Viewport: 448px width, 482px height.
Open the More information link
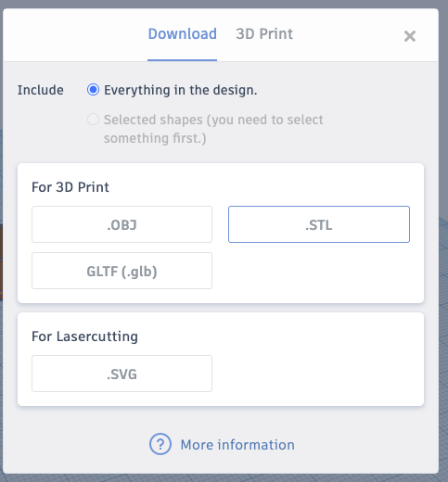point(237,445)
